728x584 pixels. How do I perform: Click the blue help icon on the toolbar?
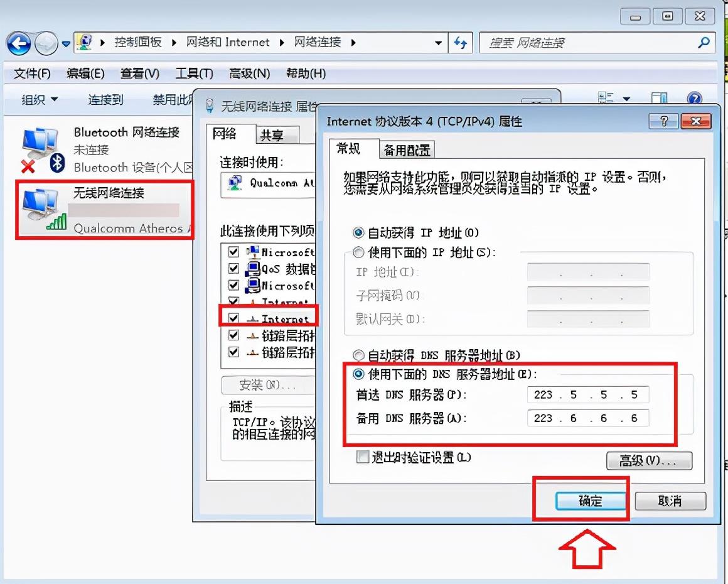pyautogui.click(x=694, y=99)
